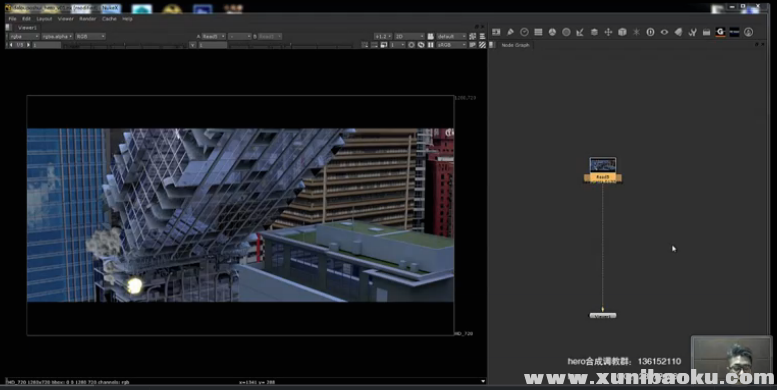Open the 2D view mode dropdown

tap(409, 36)
